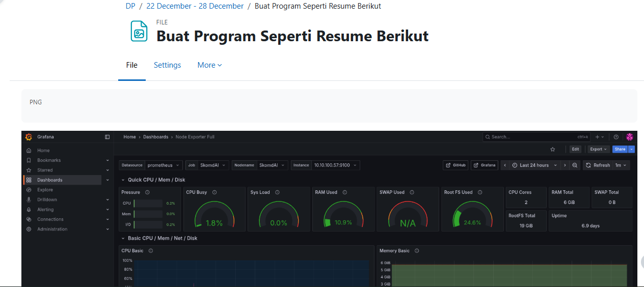Shift time range forward arrow

point(565,165)
